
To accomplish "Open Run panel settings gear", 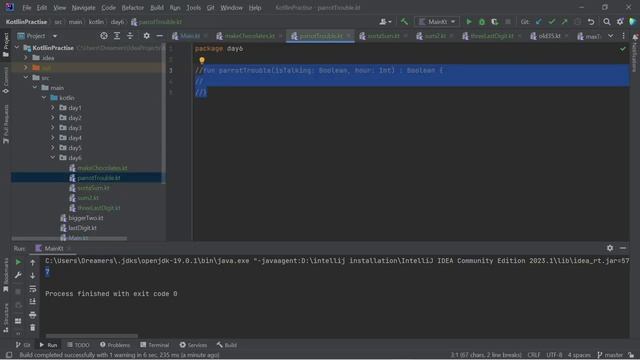I will coord(610,248).
